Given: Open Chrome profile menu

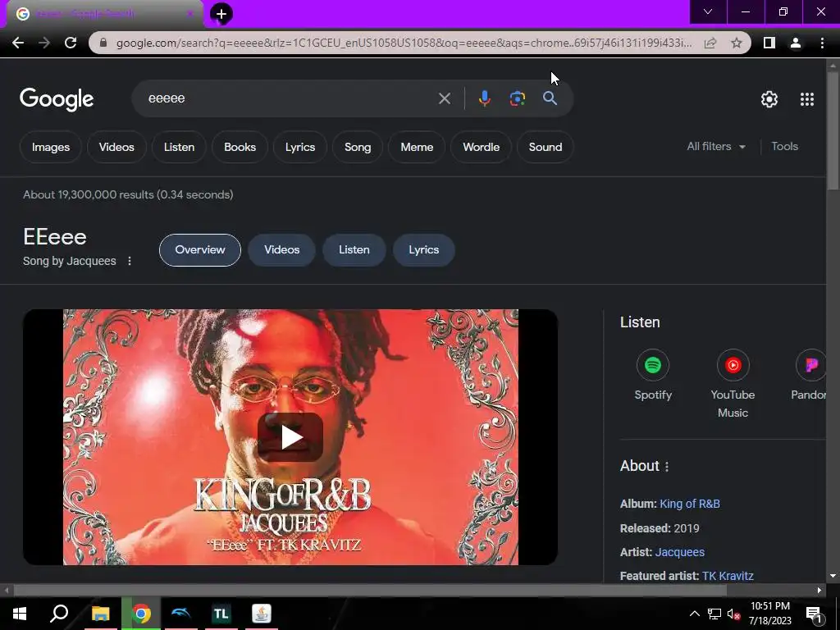Looking at the screenshot, I should [796, 43].
